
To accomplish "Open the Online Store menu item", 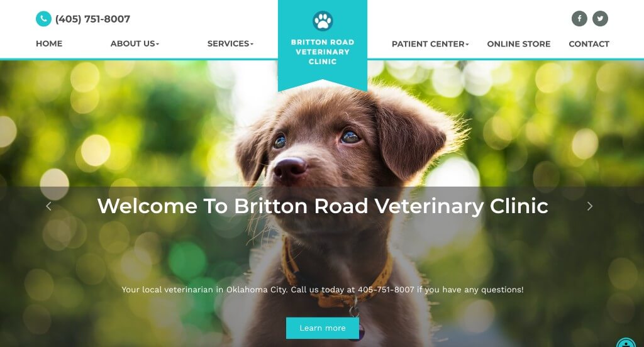I will pos(518,44).
